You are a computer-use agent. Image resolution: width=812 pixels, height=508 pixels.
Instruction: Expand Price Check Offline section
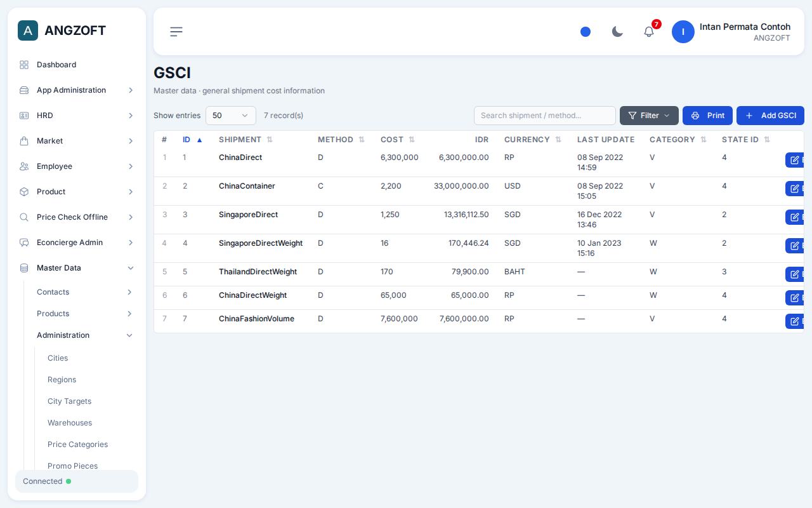(x=77, y=217)
